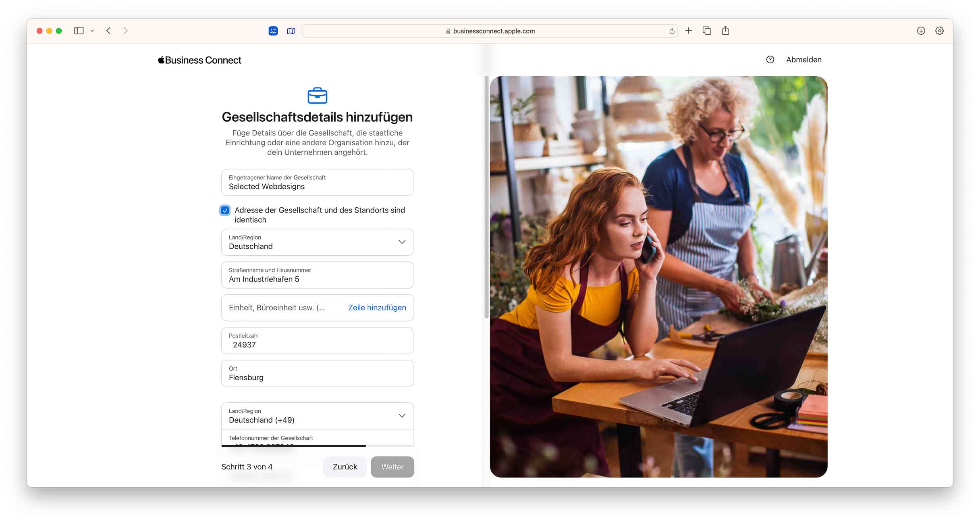Click the Telefonnummer der Gesellschaft field
The height and width of the screenshot is (523, 980).
coord(318,438)
